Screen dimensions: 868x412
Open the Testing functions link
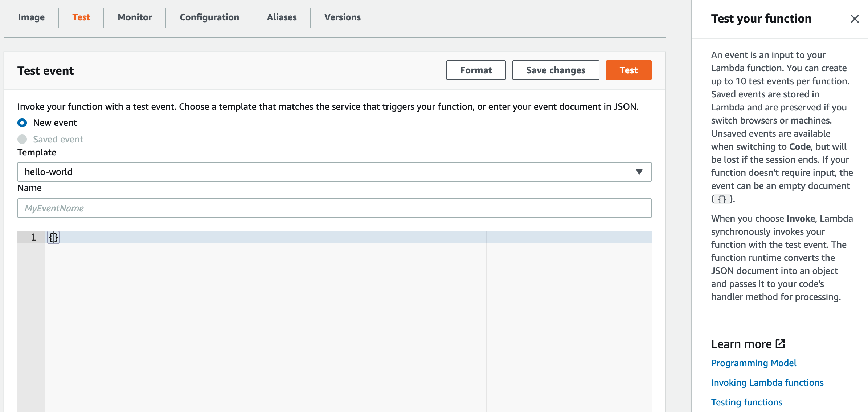click(x=746, y=402)
